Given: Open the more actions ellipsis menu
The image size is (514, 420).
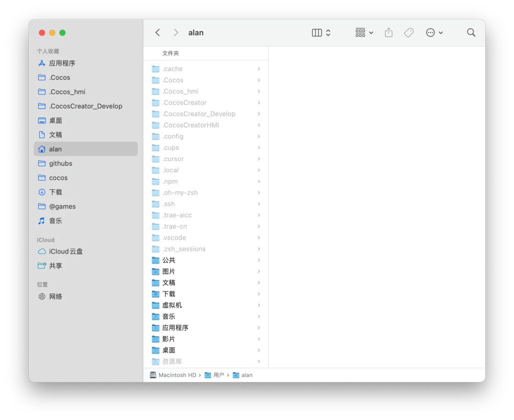Looking at the screenshot, I should coord(434,33).
